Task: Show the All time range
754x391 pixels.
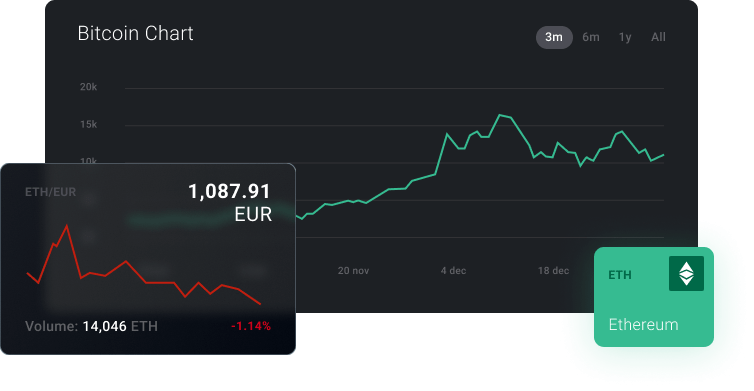Action: pos(658,37)
